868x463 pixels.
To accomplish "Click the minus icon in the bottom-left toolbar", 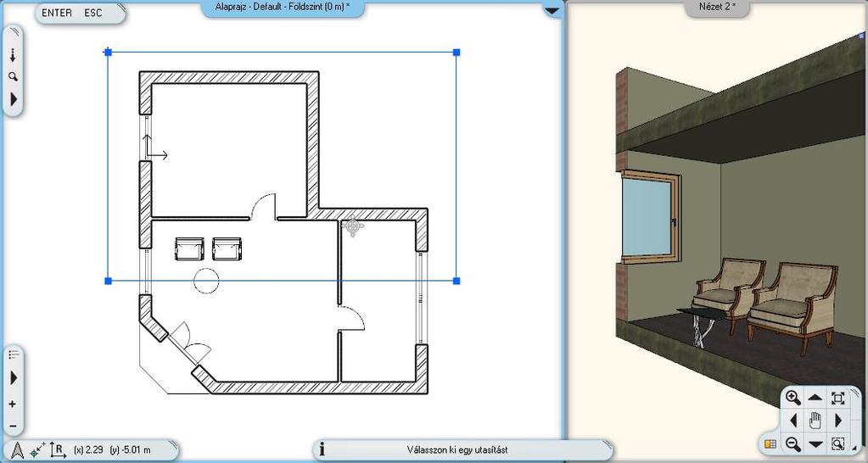I will pos(13,427).
